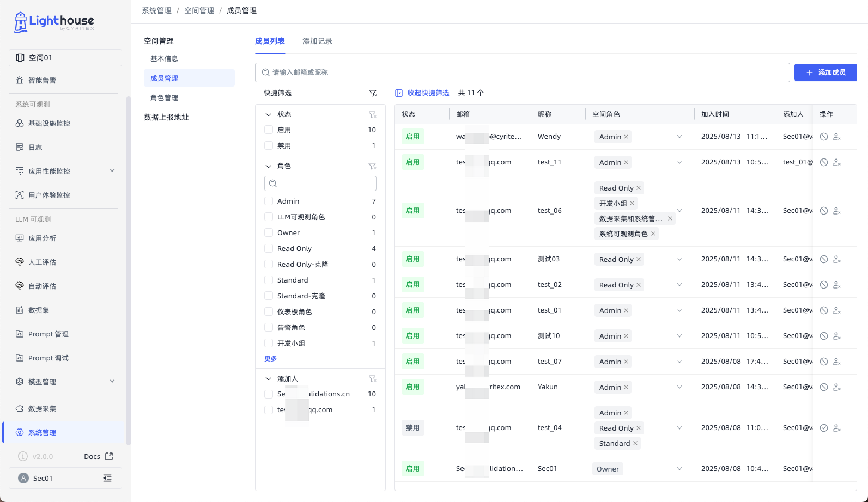This screenshot has height=502, width=868.
Task: Click the sidebar vertical scrollbar
Action: (128, 271)
